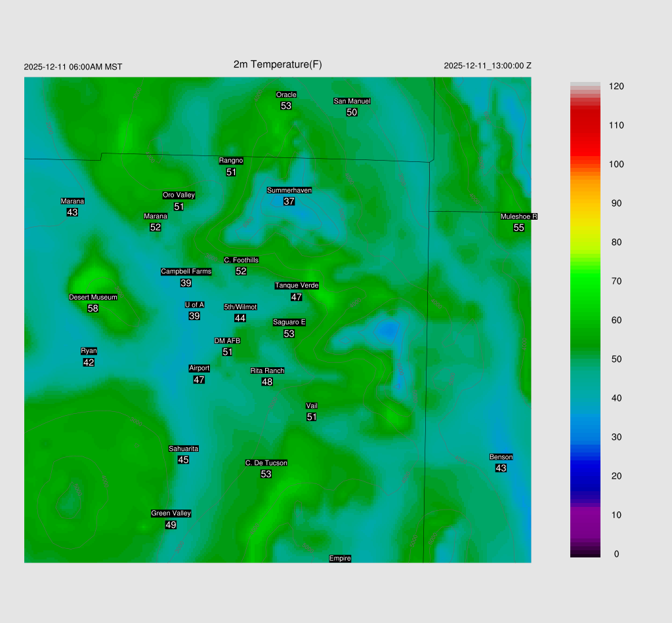This screenshot has width=672, height=623.
Task: Select the Sahuarita temperature value 45
Action: click(183, 460)
